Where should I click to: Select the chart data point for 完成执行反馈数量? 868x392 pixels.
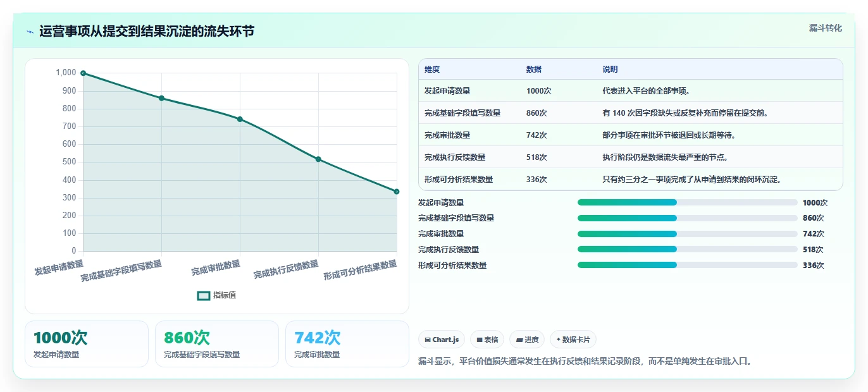(318, 159)
